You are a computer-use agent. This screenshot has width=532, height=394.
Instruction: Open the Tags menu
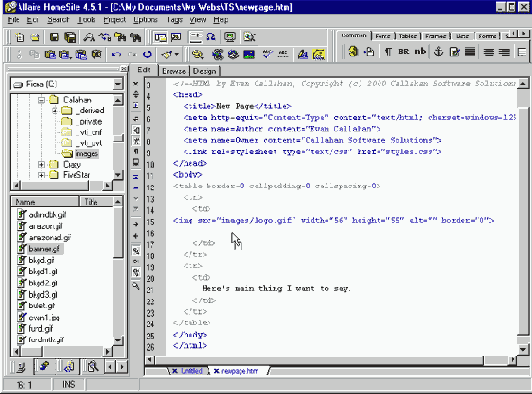174,20
